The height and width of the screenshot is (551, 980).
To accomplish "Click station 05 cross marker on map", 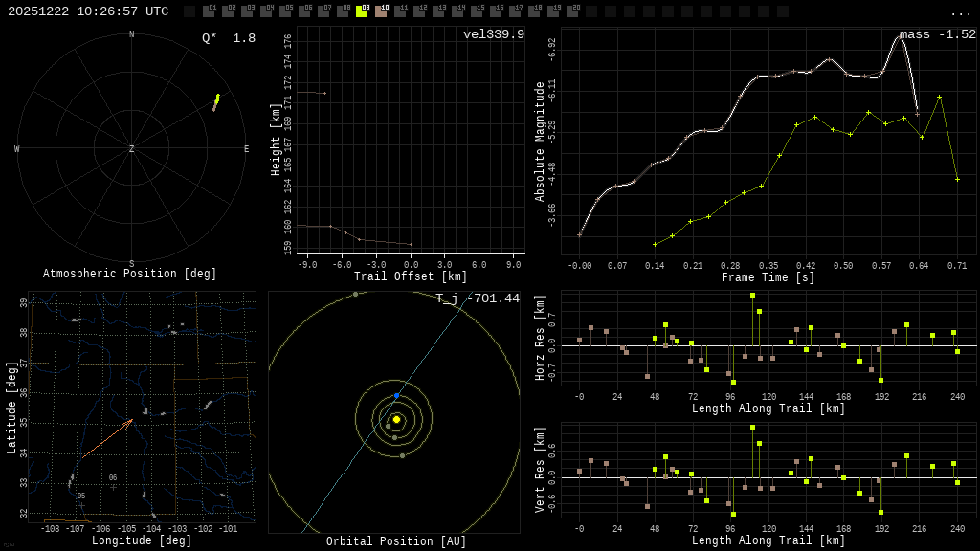I will point(81,505).
